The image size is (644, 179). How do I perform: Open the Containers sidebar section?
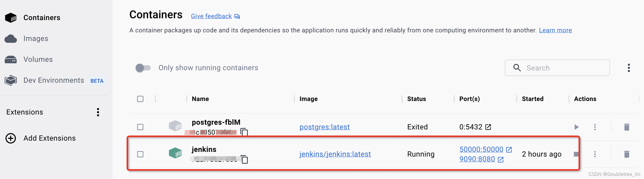tap(42, 17)
